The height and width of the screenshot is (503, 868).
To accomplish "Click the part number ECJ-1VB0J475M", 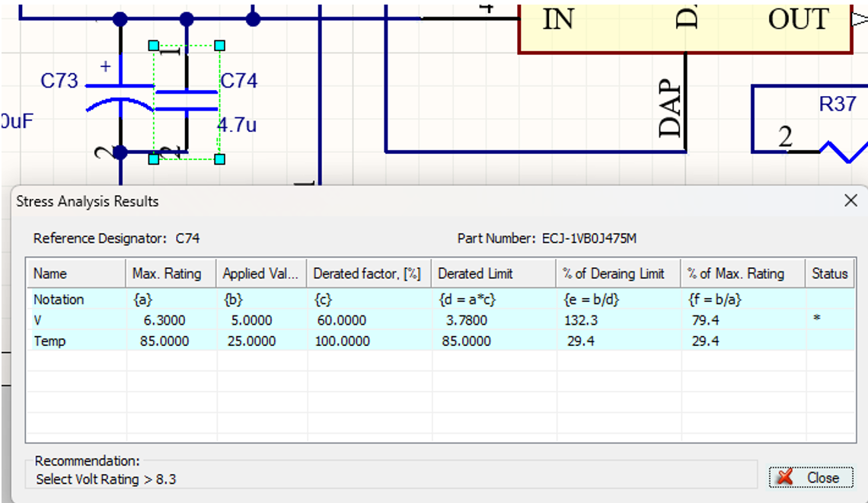I will pyautogui.click(x=589, y=239).
